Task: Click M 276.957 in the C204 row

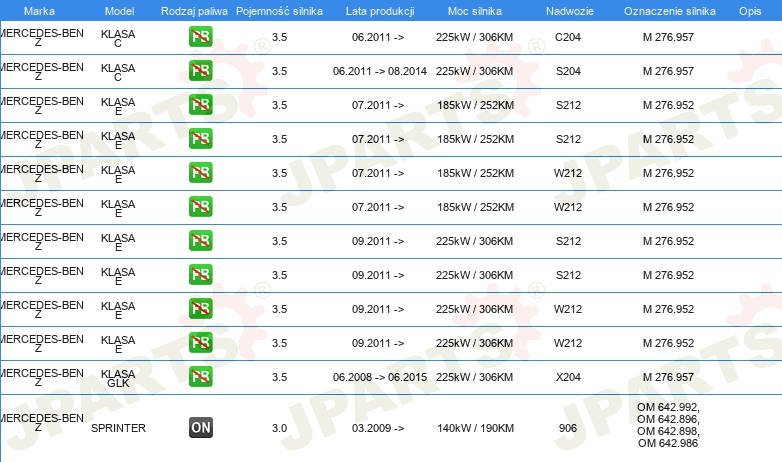Action: click(x=668, y=37)
